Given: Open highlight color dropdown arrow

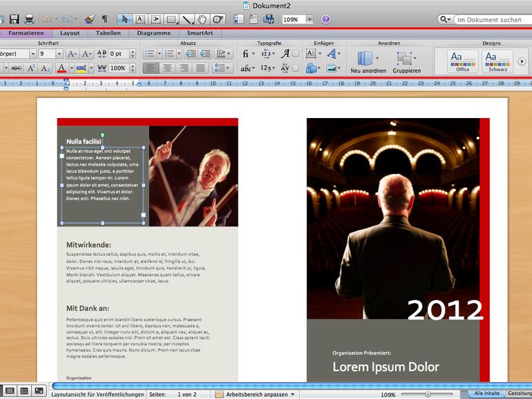Looking at the screenshot, I should pyautogui.click(x=91, y=68).
